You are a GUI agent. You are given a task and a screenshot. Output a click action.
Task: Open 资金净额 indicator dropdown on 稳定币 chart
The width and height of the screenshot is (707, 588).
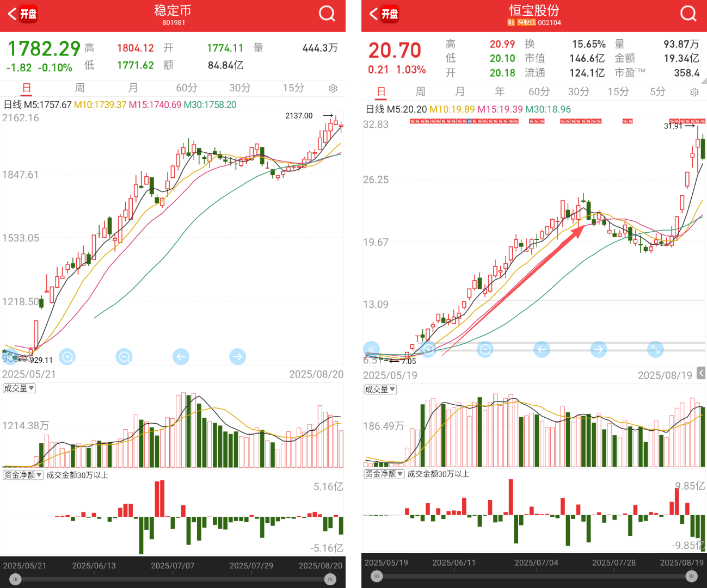pyautogui.click(x=23, y=475)
